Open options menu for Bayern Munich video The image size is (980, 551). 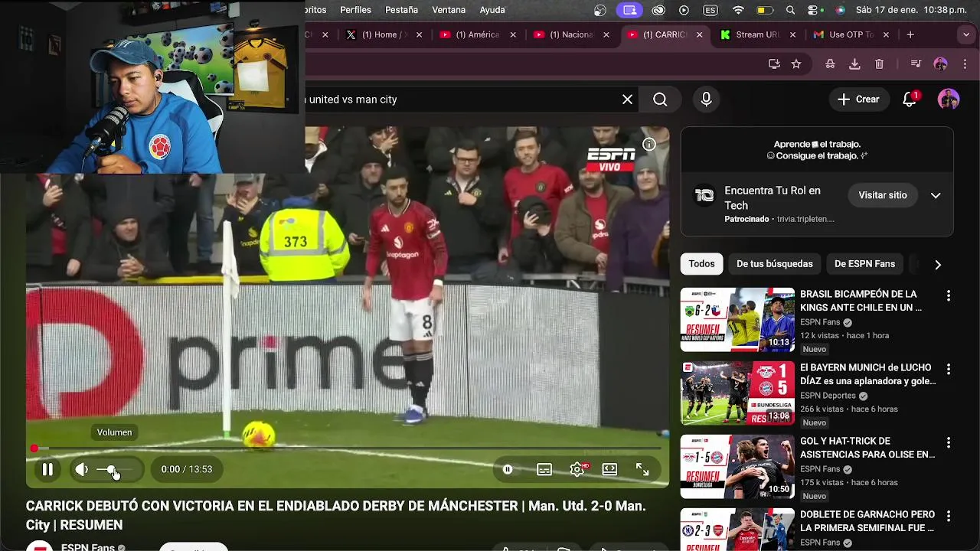point(949,369)
